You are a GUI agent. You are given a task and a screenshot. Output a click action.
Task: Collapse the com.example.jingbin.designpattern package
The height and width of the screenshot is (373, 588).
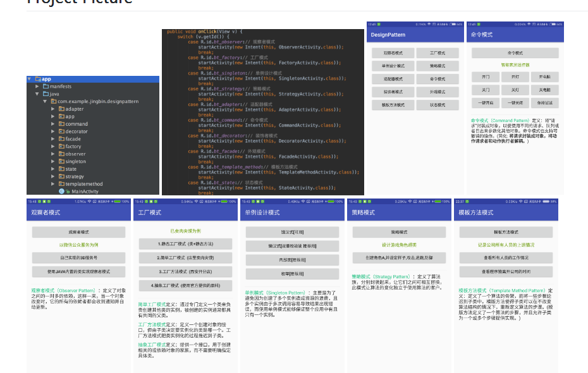pos(45,101)
